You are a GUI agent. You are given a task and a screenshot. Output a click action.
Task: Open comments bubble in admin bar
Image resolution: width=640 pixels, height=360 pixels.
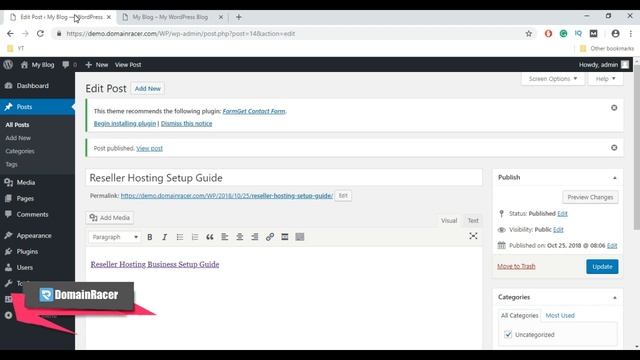(x=69, y=64)
